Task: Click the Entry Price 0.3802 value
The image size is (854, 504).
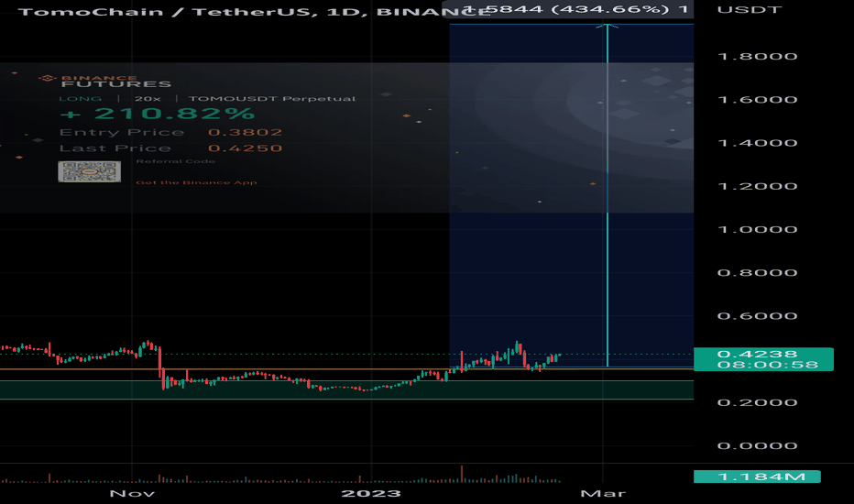Action: coord(245,132)
